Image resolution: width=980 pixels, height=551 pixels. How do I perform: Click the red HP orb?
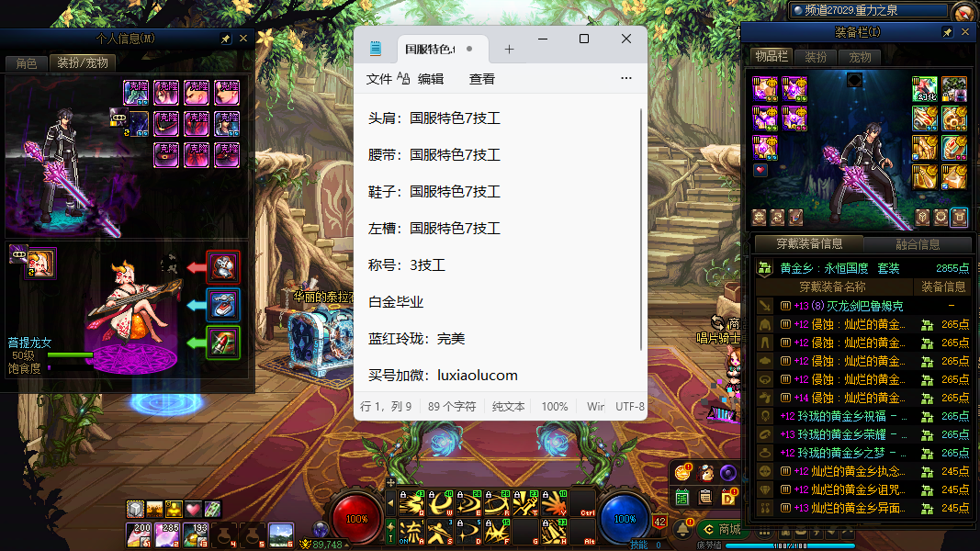pos(356,518)
